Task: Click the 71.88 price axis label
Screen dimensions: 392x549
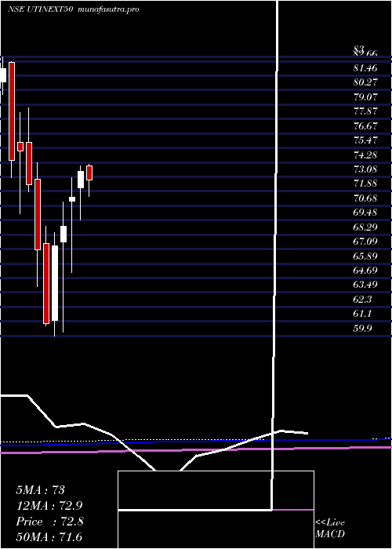Action: tap(365, 184)
